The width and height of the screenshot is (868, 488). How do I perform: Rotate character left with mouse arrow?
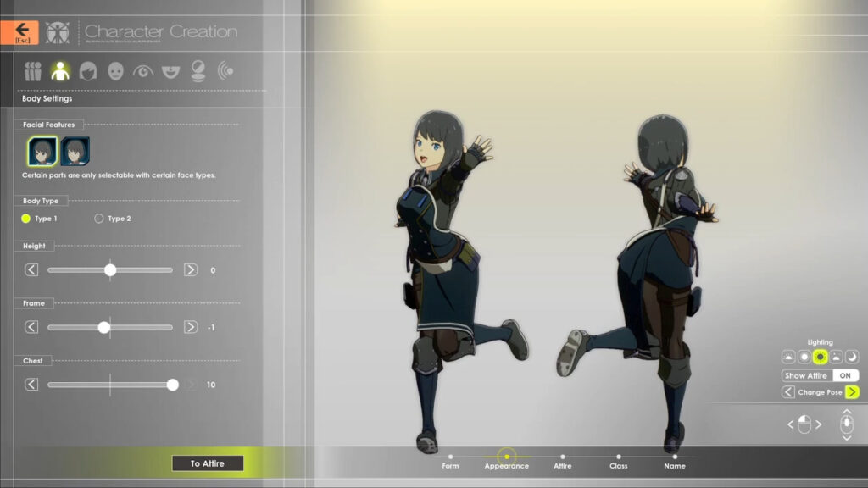[x=791, y=425]
